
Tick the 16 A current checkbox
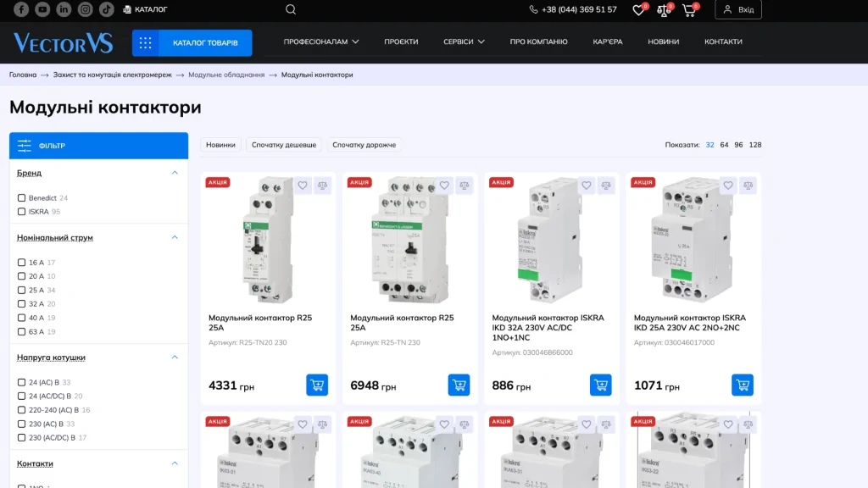click(21, 263)
